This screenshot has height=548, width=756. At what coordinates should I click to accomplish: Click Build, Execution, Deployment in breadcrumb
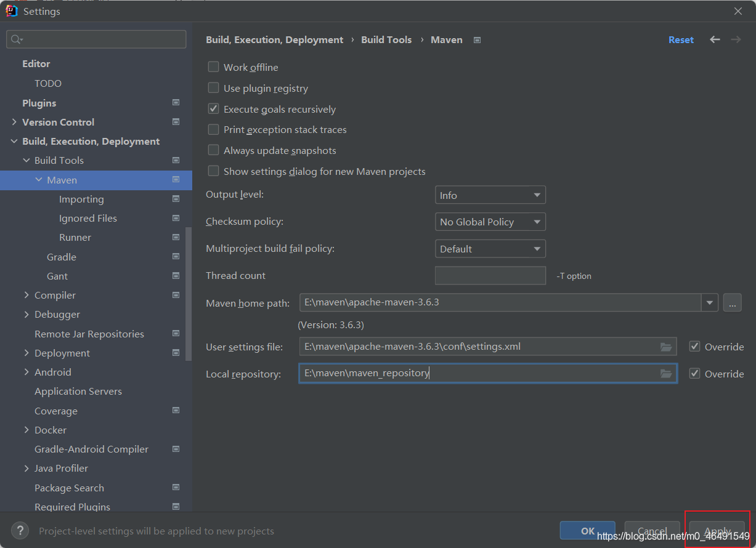point(274,39)
